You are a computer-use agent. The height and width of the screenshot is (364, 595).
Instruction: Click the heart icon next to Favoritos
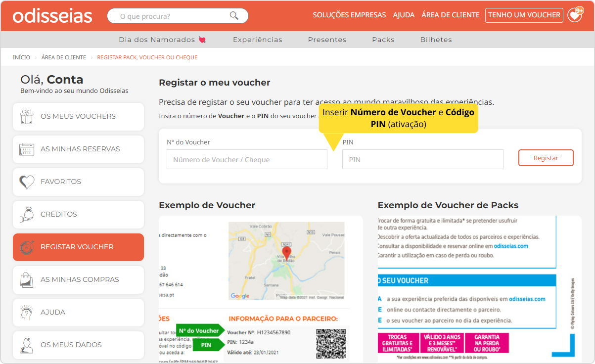tap(26, 182)
